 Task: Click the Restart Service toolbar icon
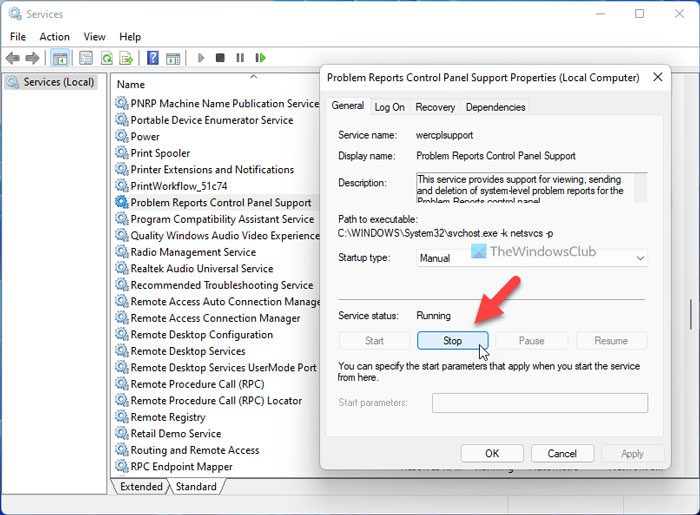tap(260, 58)
